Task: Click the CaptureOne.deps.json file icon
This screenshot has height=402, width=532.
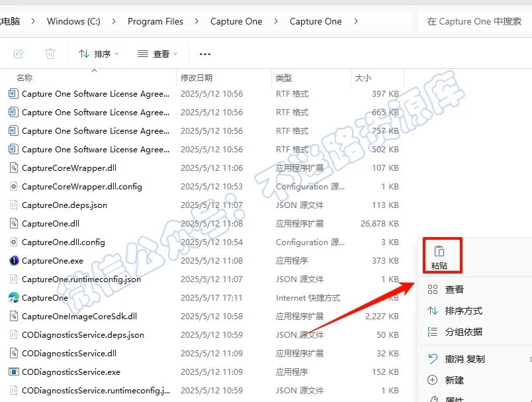Action: pyautogui.click(x=13, y=205)
